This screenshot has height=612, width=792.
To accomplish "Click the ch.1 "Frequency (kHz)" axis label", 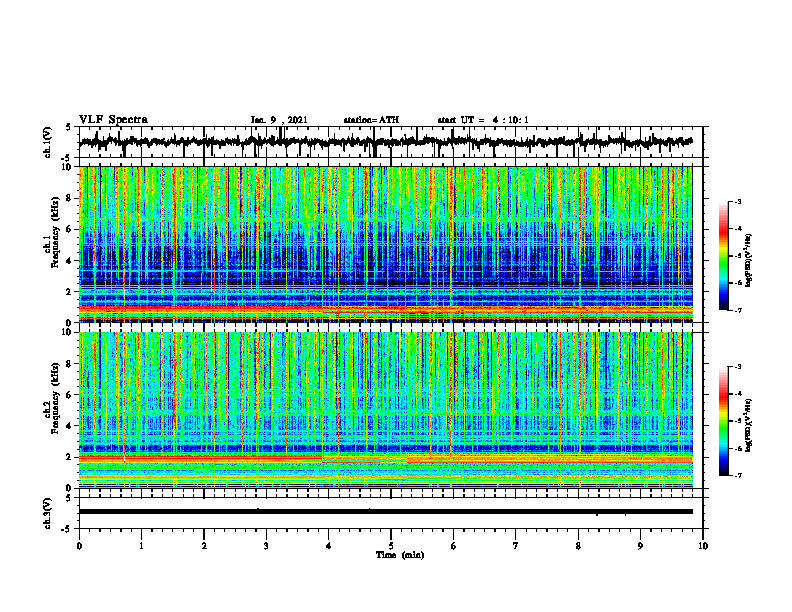I will (55, 232).
